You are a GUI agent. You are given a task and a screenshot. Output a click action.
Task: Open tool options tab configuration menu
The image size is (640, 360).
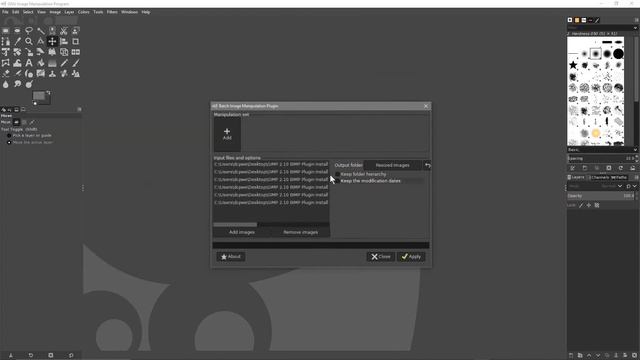[x=79, y=109]
